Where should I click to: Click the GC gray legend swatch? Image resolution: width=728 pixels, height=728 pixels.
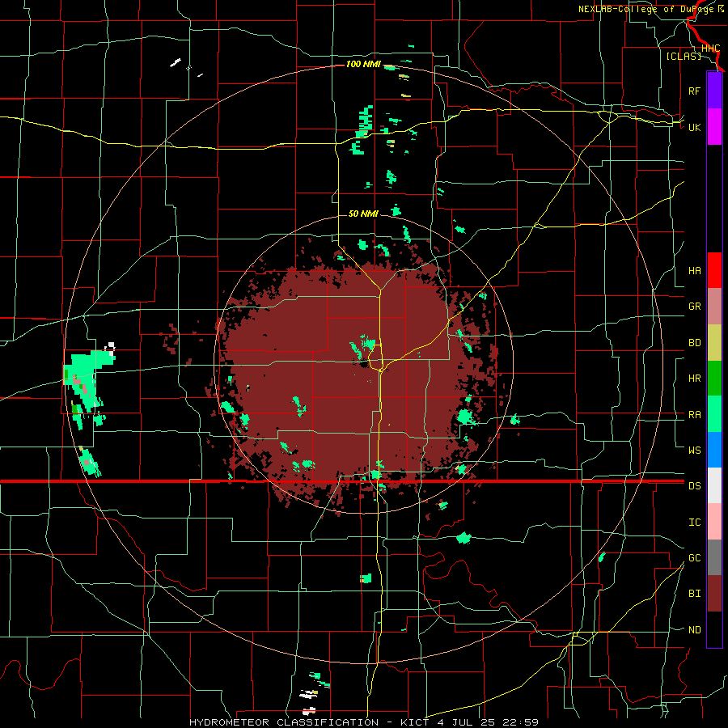tap(714, 557)
